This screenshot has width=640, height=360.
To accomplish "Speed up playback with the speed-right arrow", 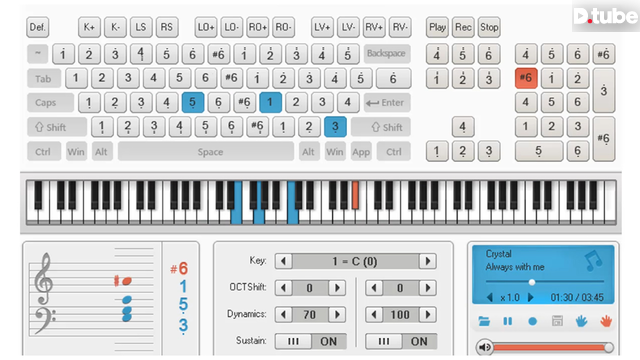I will (531, 298).
